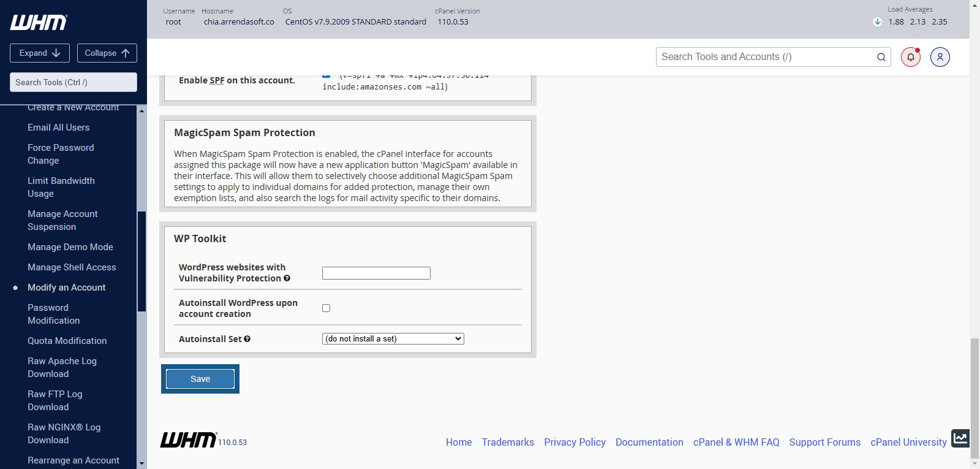
Task: Open Manage Shell Access menu item
Action: tap(72, 267)
